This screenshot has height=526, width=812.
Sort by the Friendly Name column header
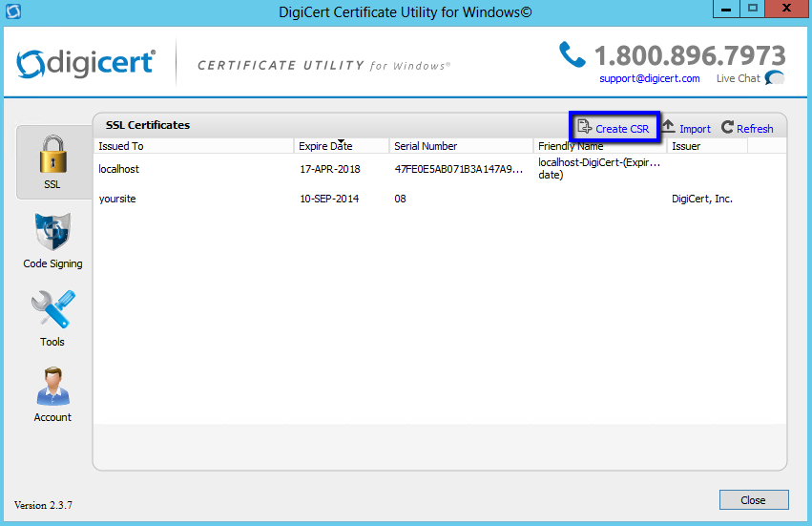click(600, 146)
